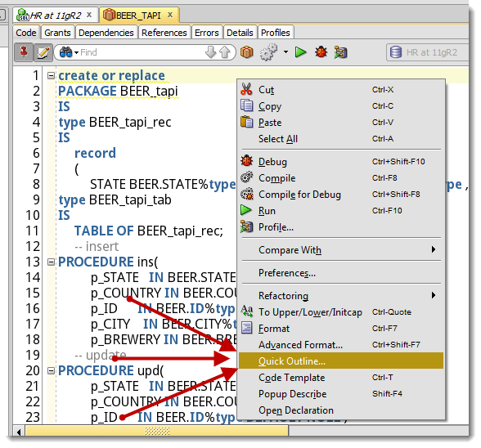Click the compile gears icon in toolbar
This screenshot has height=448, width=481.
268,52
